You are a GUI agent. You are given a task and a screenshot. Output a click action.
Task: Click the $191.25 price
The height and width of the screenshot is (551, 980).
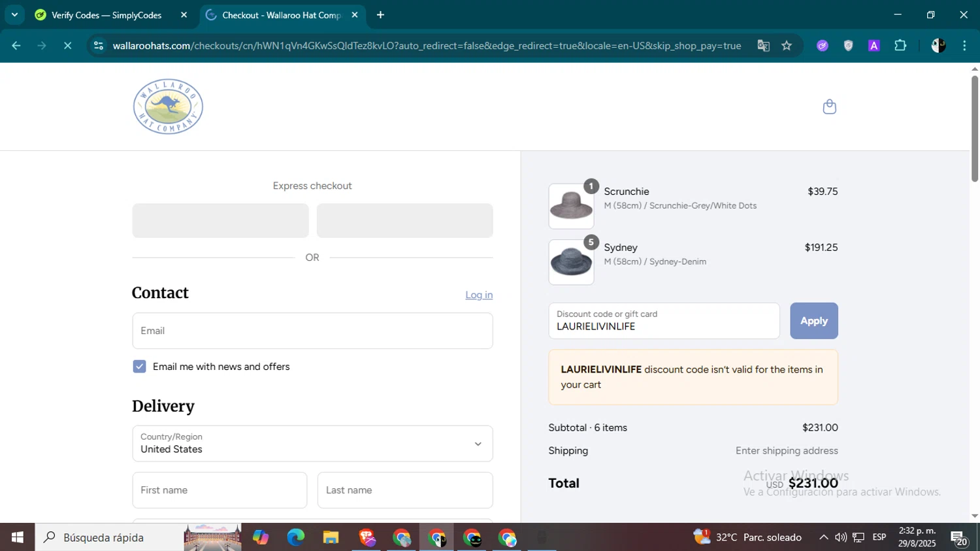point(821,248)
